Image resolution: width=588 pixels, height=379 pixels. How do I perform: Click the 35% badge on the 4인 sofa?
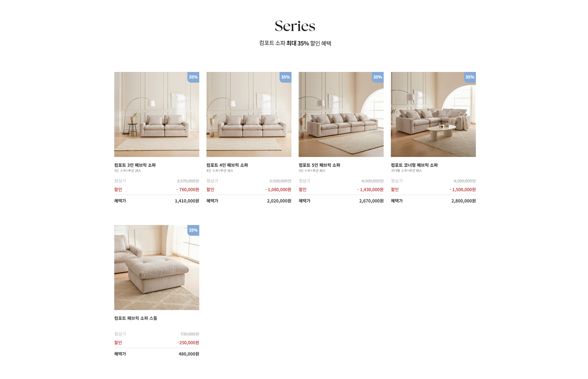286,77
